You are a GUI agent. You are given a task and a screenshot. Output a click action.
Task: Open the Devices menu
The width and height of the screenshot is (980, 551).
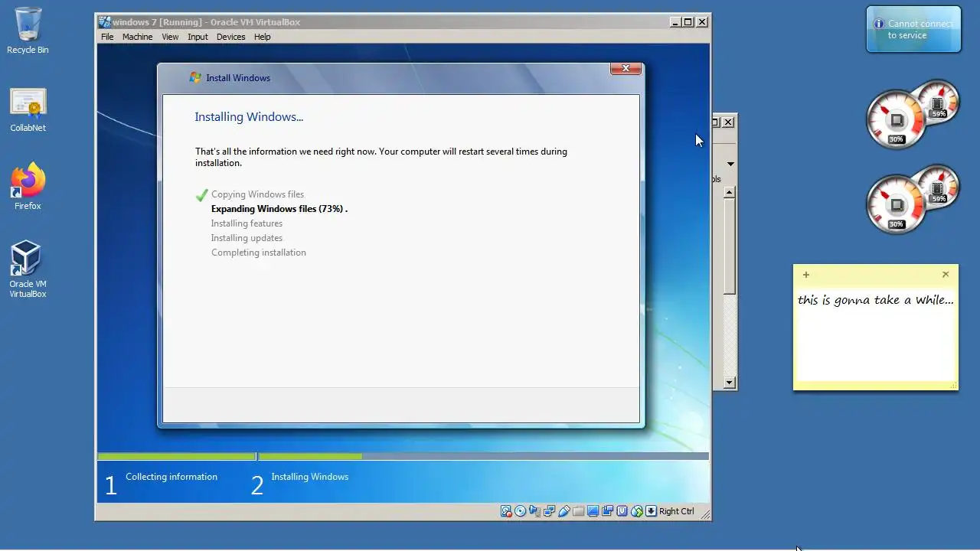point(230,37)
